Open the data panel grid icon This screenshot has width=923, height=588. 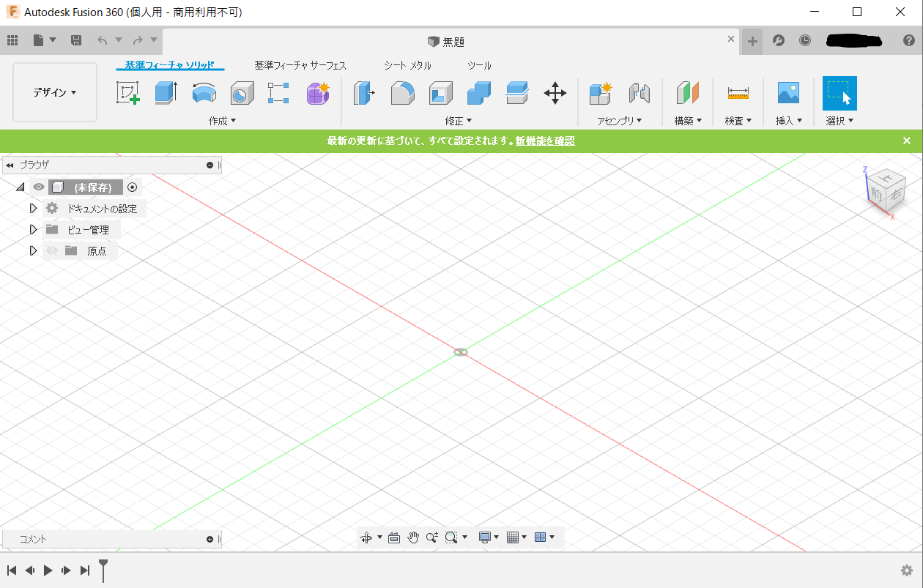[x=12, y=40]
